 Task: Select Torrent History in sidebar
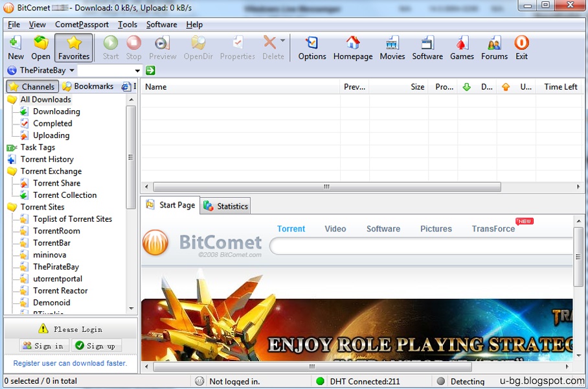click(47, 159)
